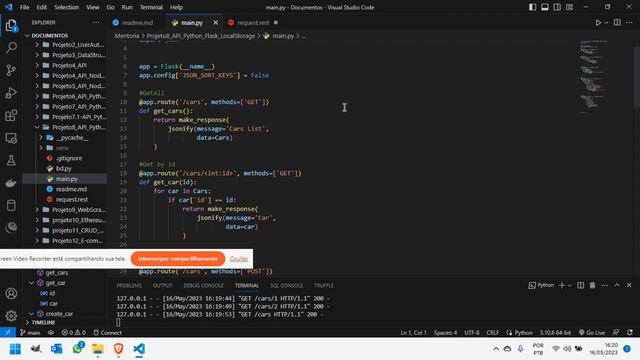Open customize layout options

(x=569, y=7)
